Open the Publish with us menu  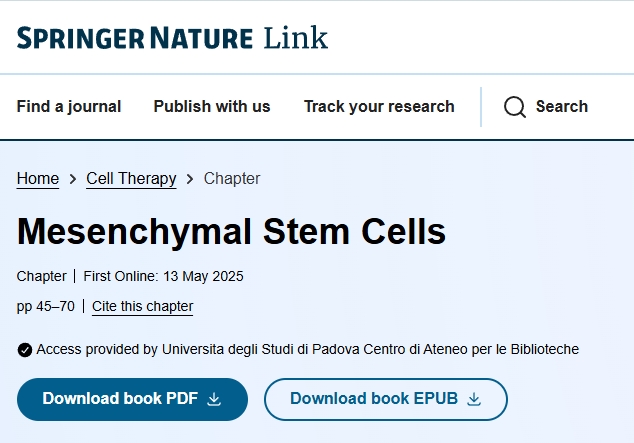click(x=212, y=106)
